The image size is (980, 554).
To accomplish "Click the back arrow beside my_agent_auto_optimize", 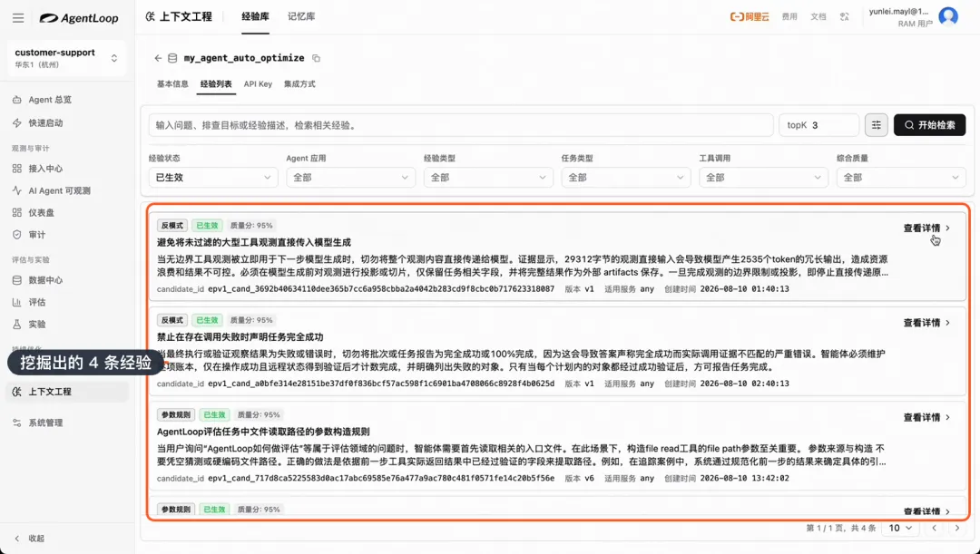I will pos(158,58).
